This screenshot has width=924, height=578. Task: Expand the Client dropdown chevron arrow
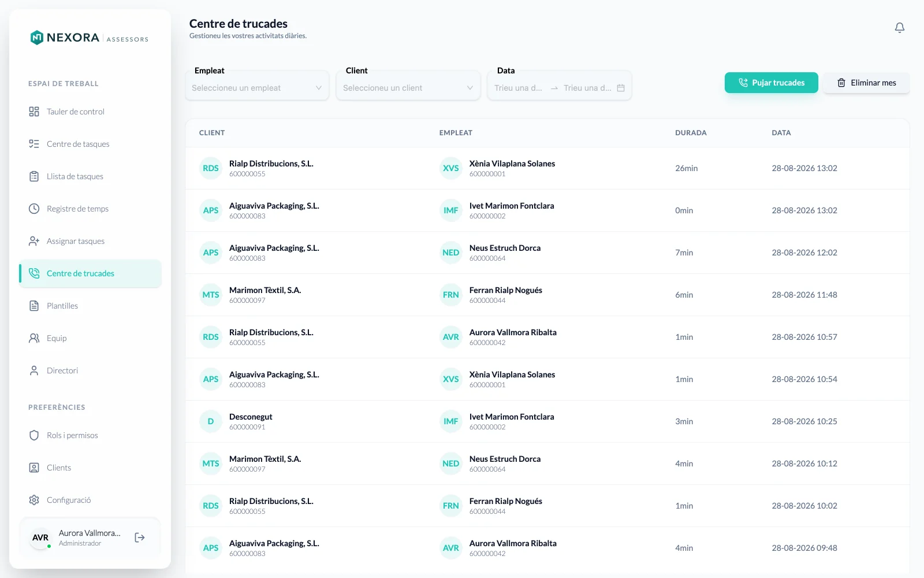(470, 88)
